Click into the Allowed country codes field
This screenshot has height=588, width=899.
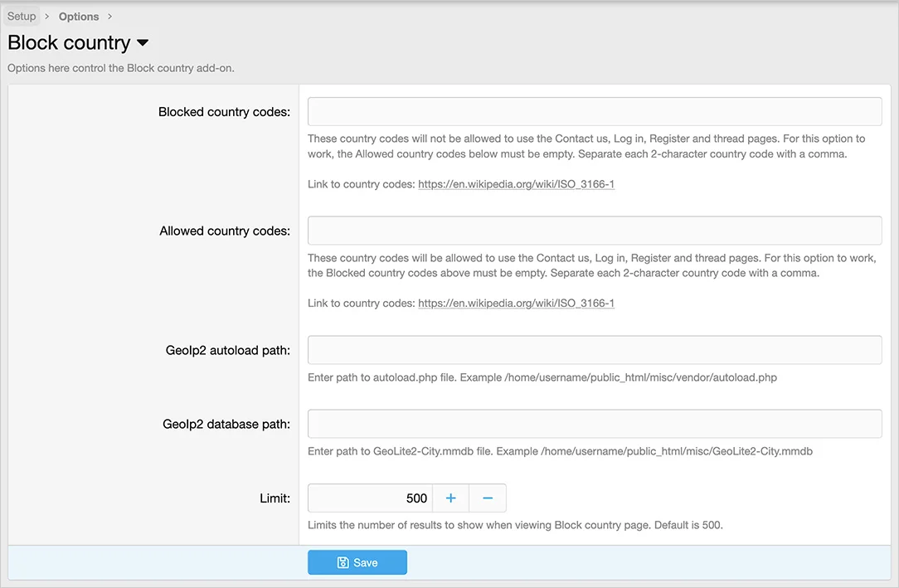pyautogui.click(x=594, y=231)
